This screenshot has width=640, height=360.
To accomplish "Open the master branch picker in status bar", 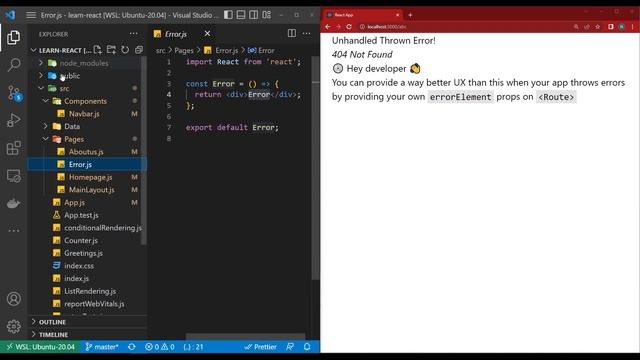I will [102, 347].
